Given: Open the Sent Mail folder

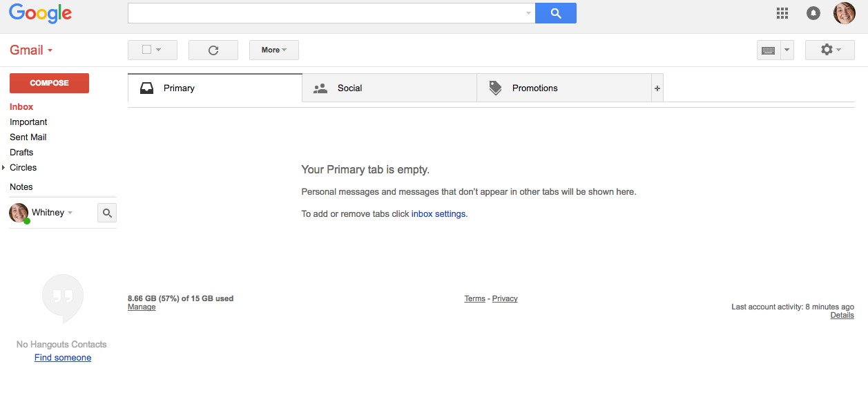Looking at the screenshot, I should (x=28, y=137).
